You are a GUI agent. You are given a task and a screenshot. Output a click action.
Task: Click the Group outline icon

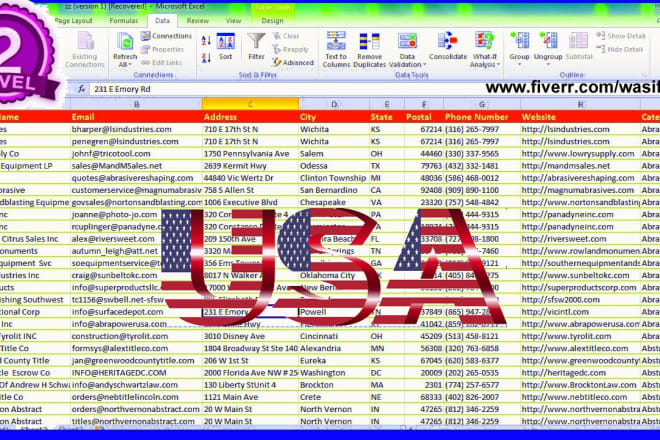(x=519, y=41)
